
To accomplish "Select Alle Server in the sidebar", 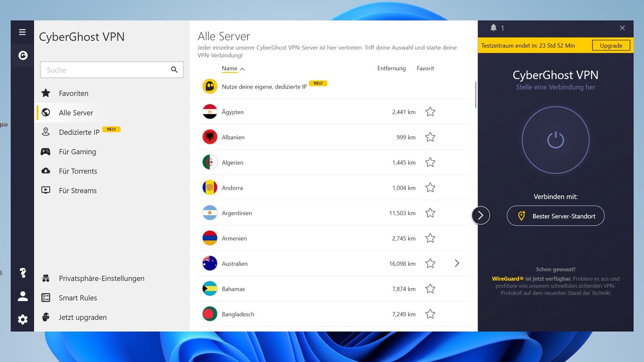I will coord(75,113).
